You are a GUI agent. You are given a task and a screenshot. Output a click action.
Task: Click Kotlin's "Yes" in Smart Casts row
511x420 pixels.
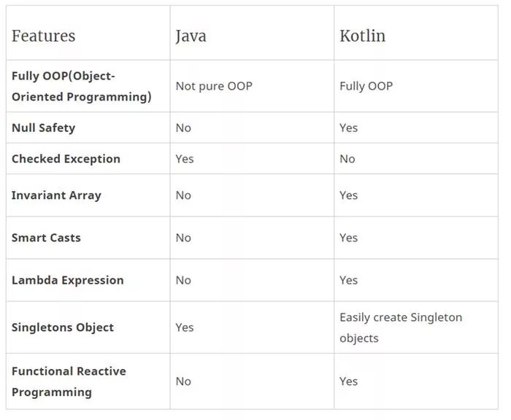(349, 238)
